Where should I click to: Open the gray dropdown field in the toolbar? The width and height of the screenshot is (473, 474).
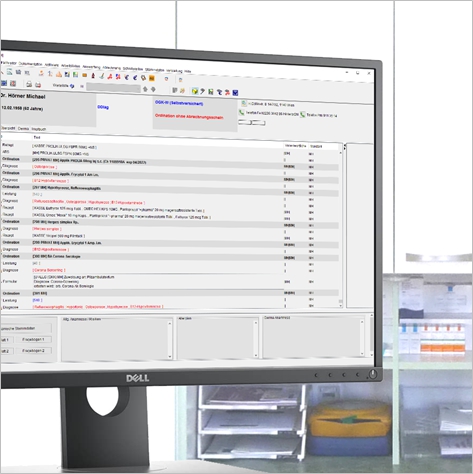tap(113, 88)
